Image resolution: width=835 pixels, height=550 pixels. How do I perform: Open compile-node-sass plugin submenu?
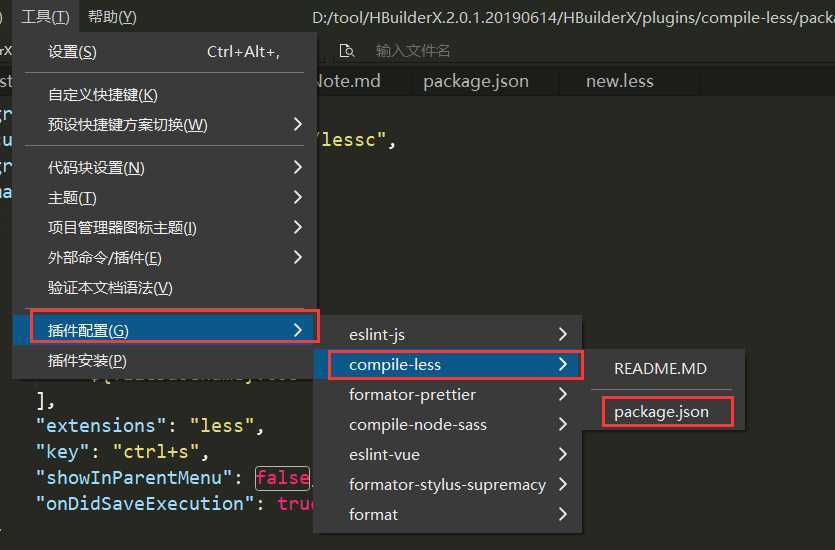(x=448, y=424)
